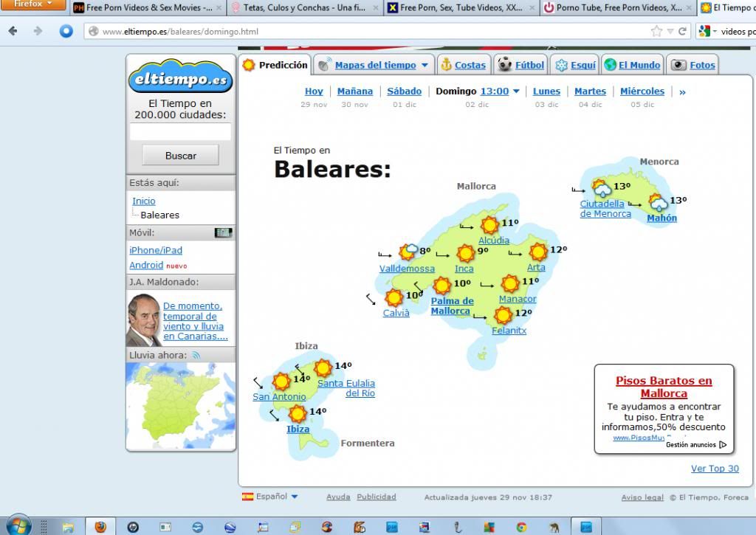Switch to the Costas tab
756x535 pixels.
coord(464,65)
